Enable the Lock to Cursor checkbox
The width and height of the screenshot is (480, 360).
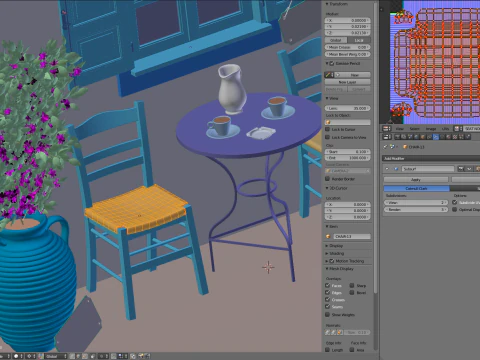tap(327, 129)
